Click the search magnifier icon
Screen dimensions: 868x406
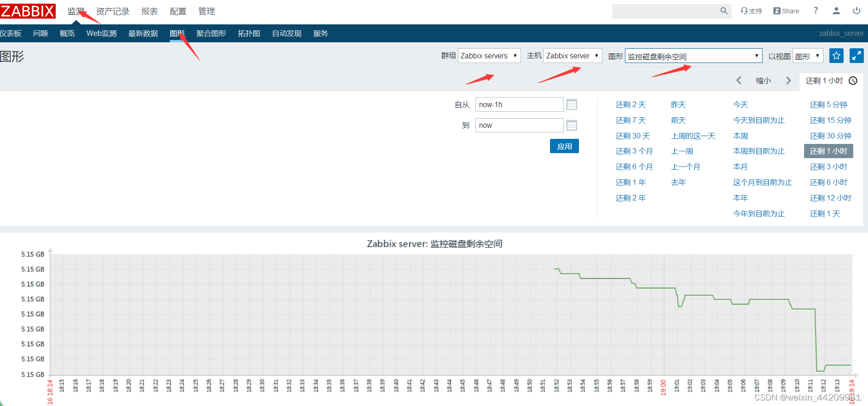pos(724,11)
